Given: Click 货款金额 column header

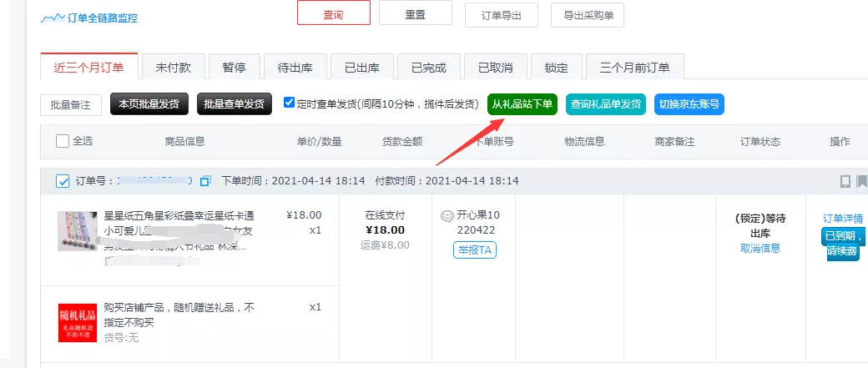Looking at the screenshot, I should (x=402, y=142).
